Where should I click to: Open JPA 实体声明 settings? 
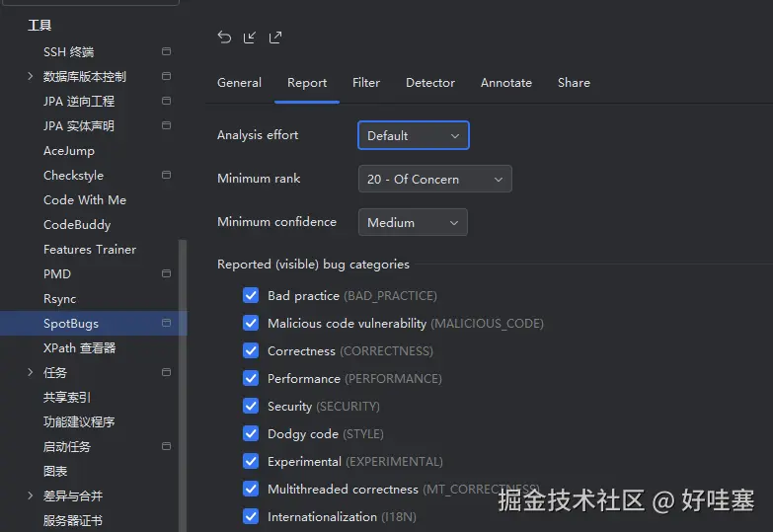coord(79,125)
